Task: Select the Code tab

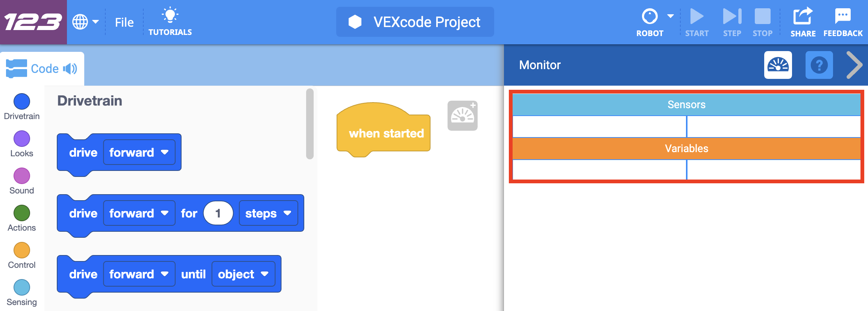Action: 42,69
